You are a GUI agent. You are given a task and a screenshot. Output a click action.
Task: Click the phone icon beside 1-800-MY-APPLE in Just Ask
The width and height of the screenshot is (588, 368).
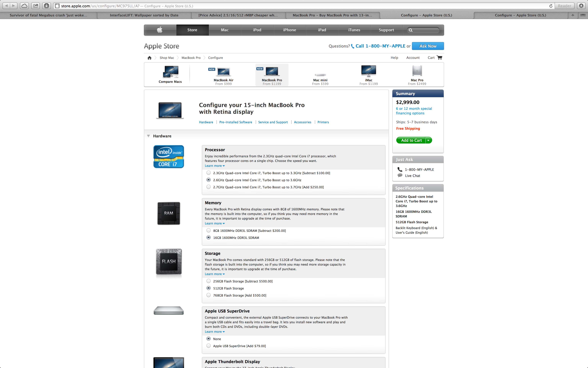point(400,169)
